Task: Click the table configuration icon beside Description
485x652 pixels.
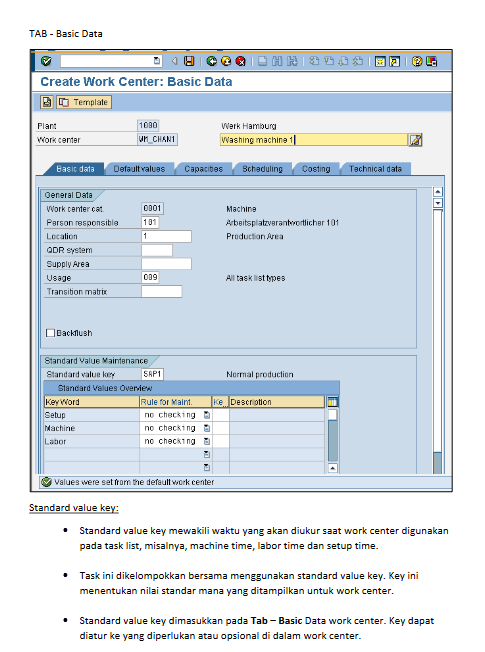Action: (332, 402)
